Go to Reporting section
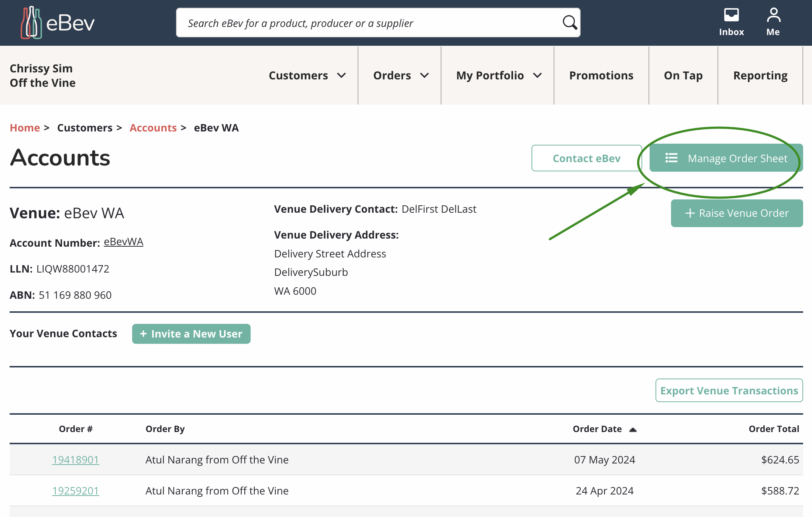This screenshot has width=812, height=517. click(x=760, y=75)
